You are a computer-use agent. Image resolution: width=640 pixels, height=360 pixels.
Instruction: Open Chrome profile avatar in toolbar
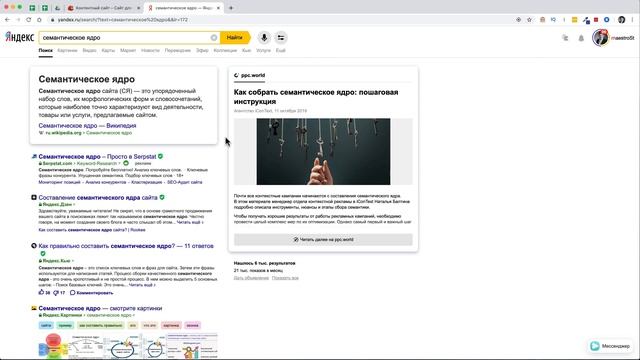coord(622,20)
